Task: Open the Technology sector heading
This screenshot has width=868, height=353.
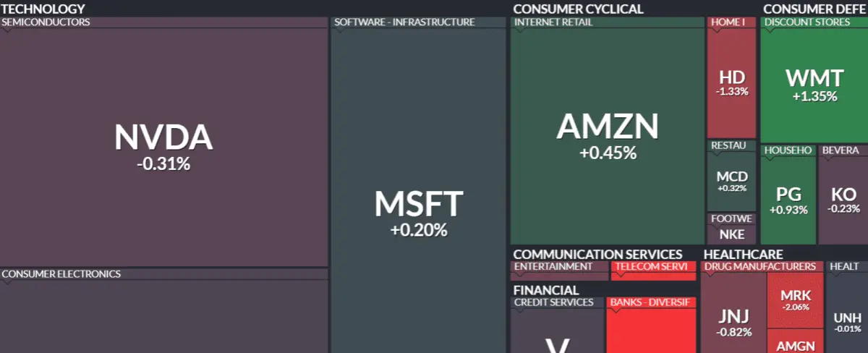Action: pyautogui.click(x=43, y=9)
